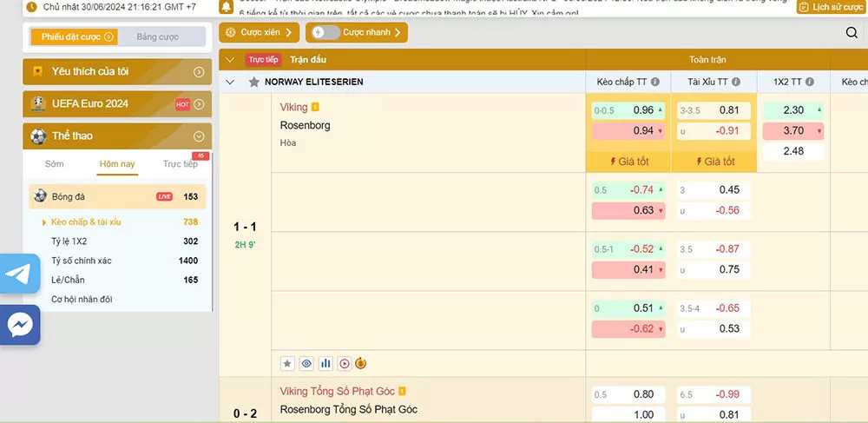Add Viking match to favorites star
Image resolution: width=868 pixels, height=423 pixels.
(287, 363)
